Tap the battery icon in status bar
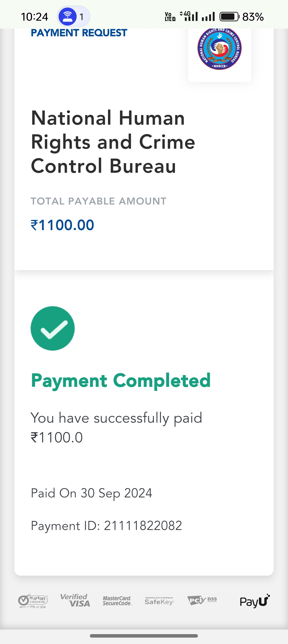The image size is (288, 644). tap(229, 17)
